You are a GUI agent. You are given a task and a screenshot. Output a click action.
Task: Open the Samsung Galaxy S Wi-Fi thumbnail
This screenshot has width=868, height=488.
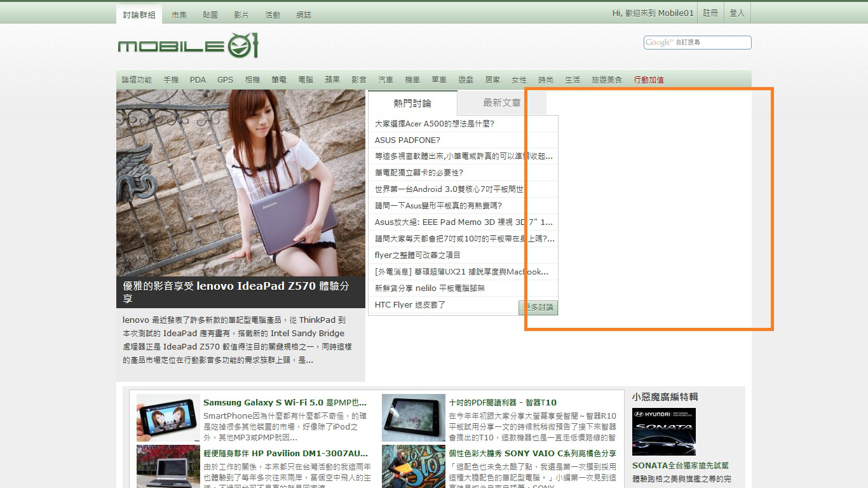168,418
